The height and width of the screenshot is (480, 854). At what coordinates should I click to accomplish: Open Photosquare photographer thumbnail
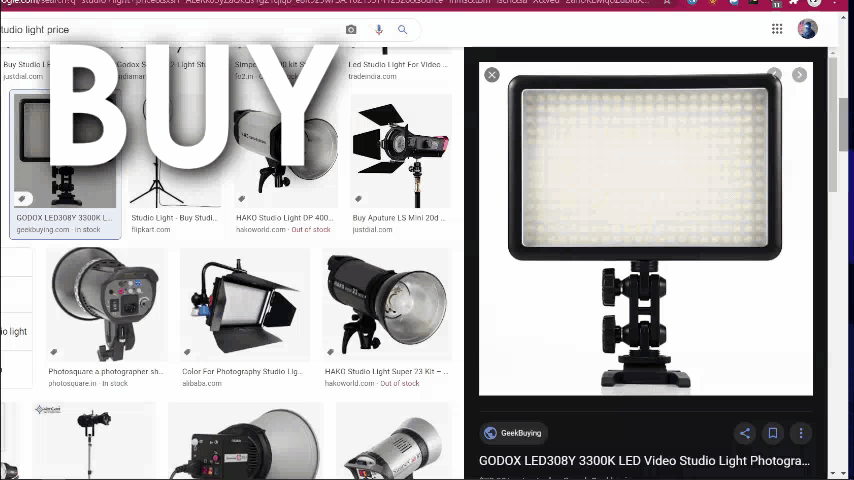(x=106, y=305)
